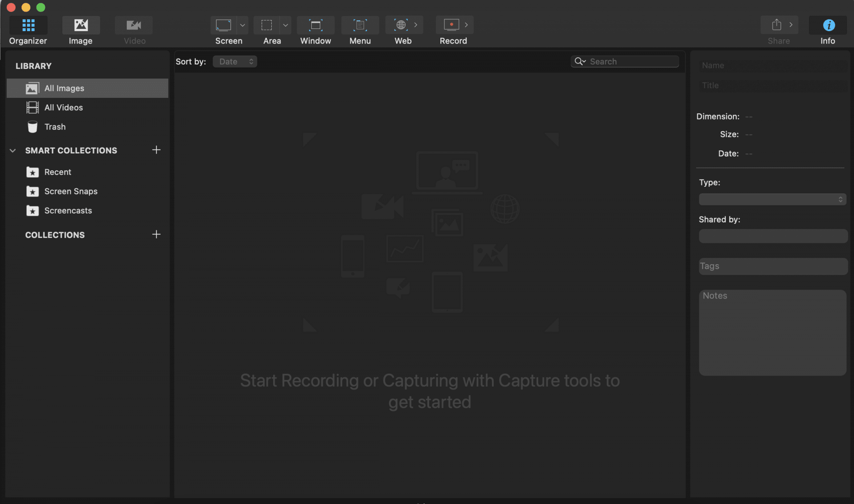854x504 pixels.
Task: Change the Sort by Date dropdown
Action: [235, 61]
